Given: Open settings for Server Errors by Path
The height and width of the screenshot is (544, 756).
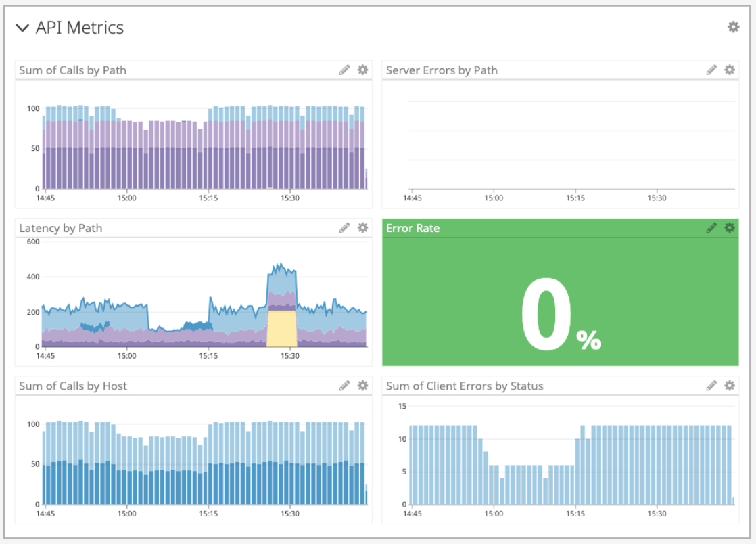Looking at the screenshot, I should click(x=730, y=70).
